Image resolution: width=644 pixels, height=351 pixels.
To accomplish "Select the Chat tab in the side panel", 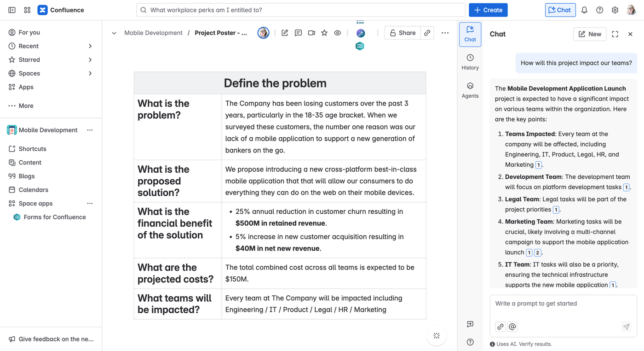I will 470,34.
